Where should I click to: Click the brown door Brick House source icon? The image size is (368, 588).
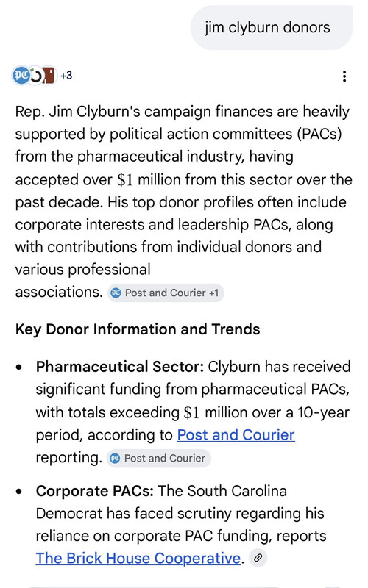coord(49,76)
